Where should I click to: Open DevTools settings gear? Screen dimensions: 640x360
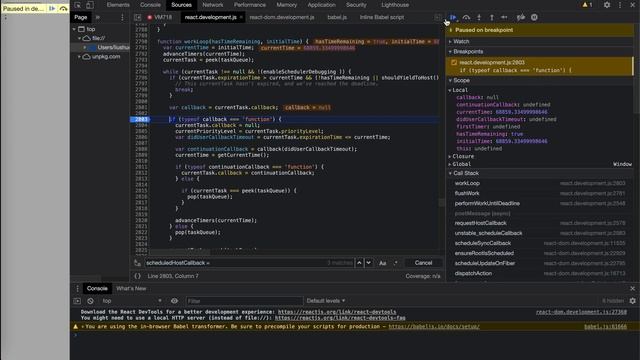coord(607,5)
